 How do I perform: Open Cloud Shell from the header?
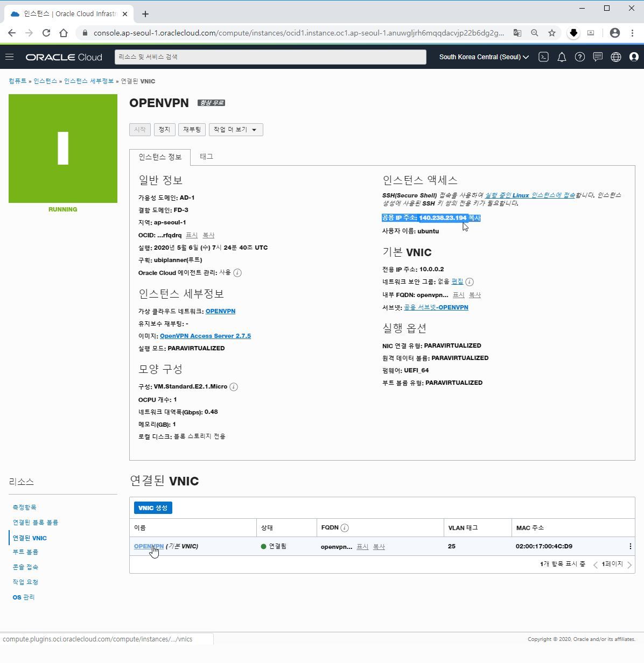pos(543,57)
